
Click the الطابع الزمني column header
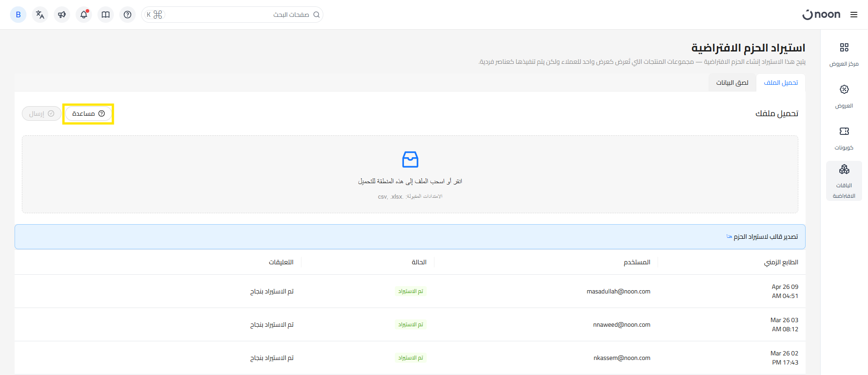781,262
